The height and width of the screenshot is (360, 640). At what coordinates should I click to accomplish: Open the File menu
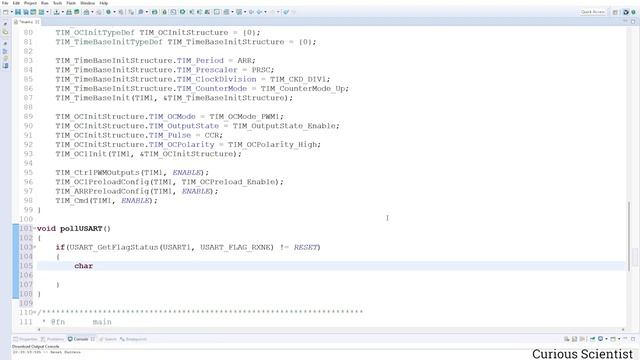[5, 3]
